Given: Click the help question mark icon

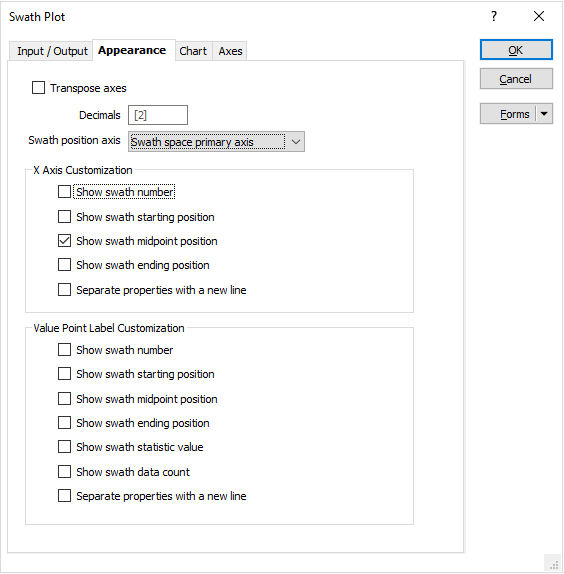Looking at the screenshot, I should tap(494, 16).
